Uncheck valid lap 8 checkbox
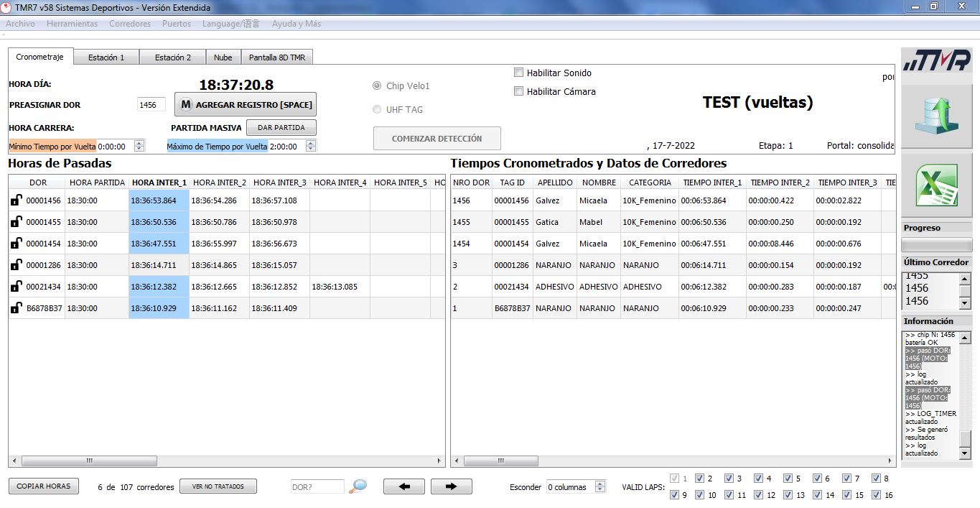Image resolution: width=980 pixels, height=508 pixels. 876,479
